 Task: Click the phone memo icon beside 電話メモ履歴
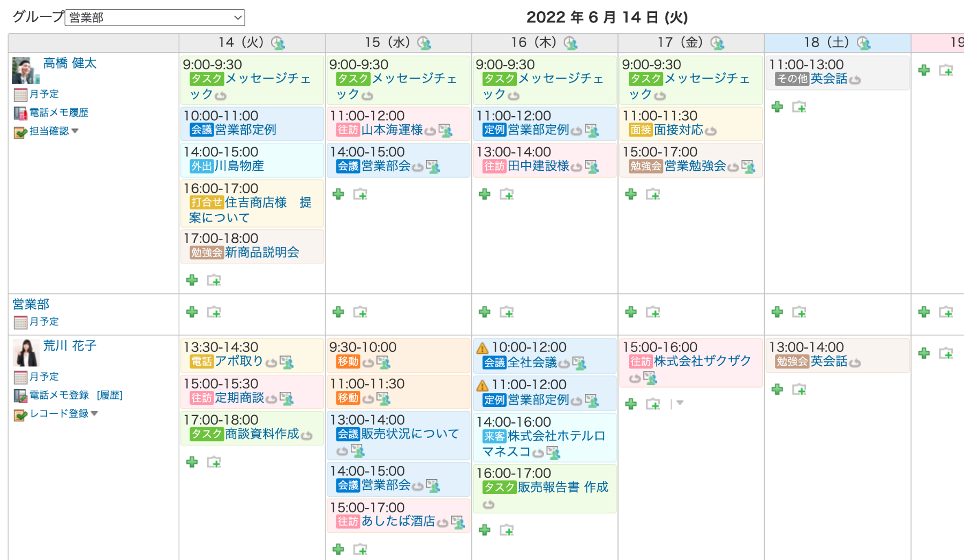coord(20,113)
